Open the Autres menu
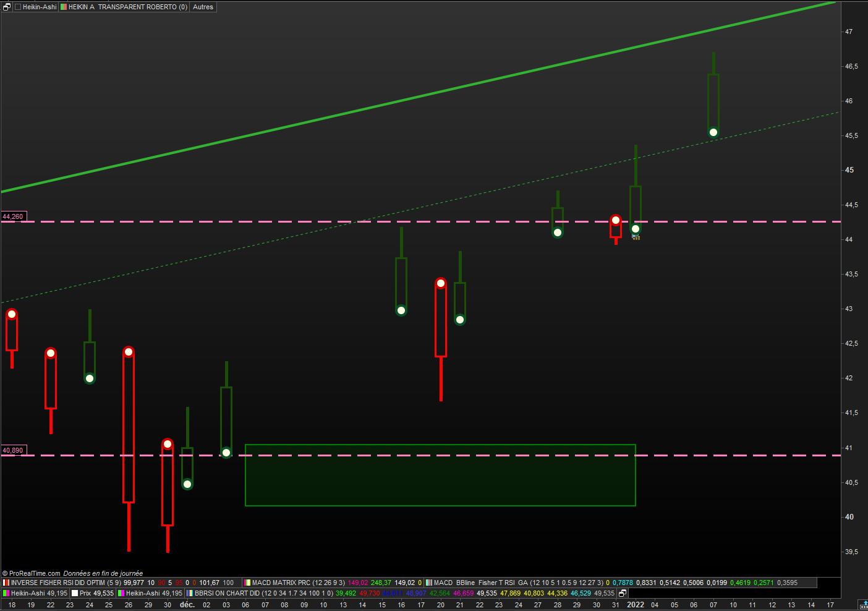The width and height of the screenshot is (868, 611). pos(203,7)
